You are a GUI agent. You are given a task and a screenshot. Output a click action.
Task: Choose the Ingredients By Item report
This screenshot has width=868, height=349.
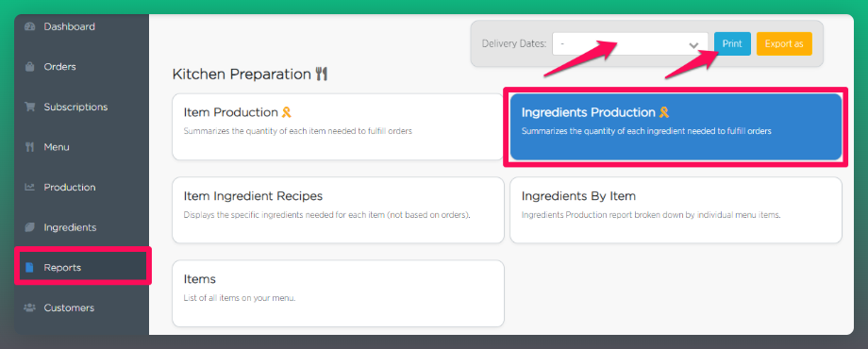676,210
